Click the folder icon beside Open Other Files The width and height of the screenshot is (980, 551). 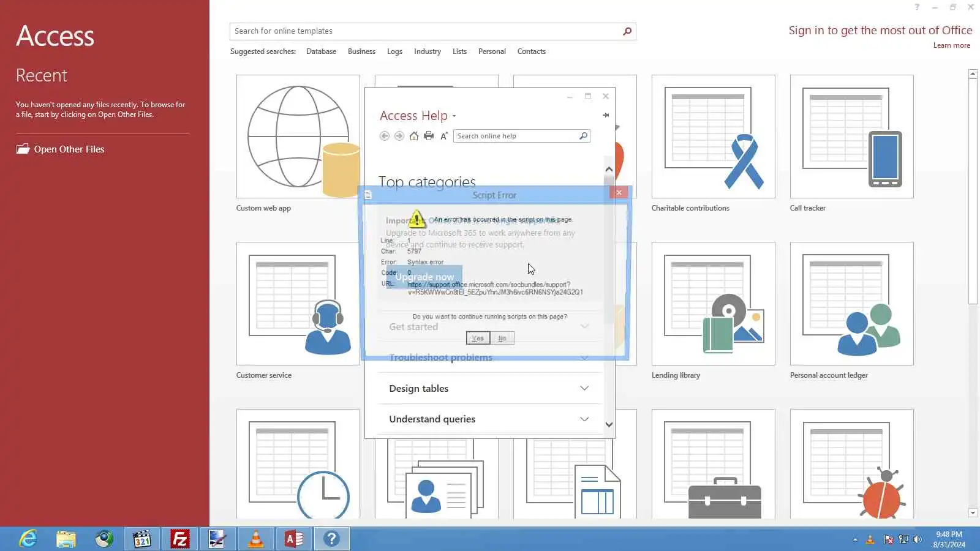(23, 149)
